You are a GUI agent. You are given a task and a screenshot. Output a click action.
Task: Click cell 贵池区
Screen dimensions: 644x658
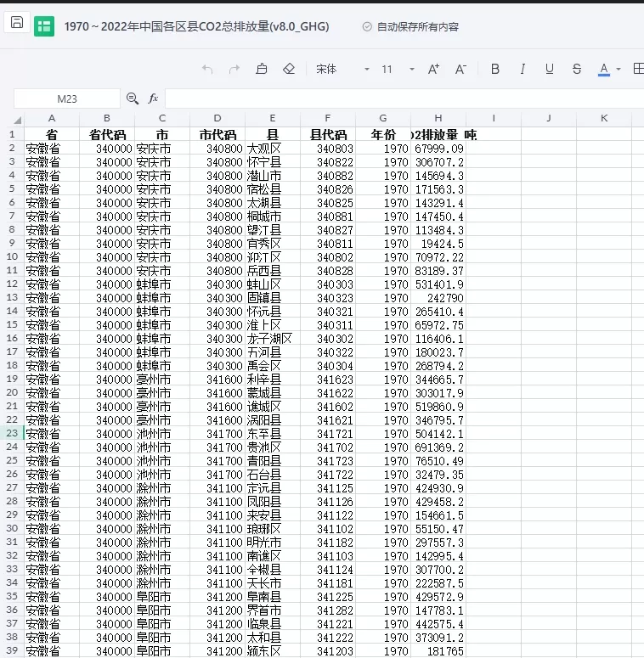(x=273, y=447)
